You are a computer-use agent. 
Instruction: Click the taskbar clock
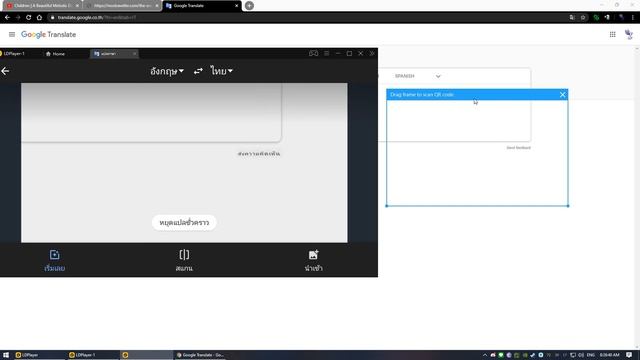[610, 355]
